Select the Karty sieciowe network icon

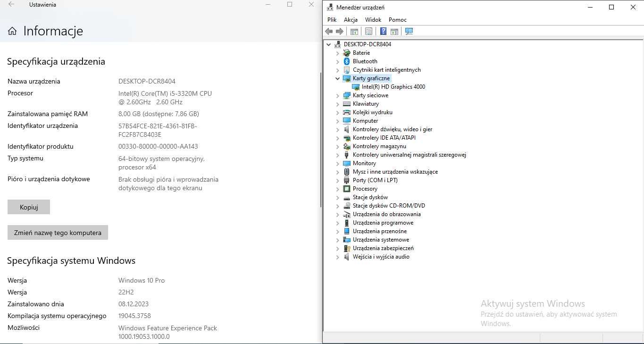pyautogui.click(x=347, y=95)
